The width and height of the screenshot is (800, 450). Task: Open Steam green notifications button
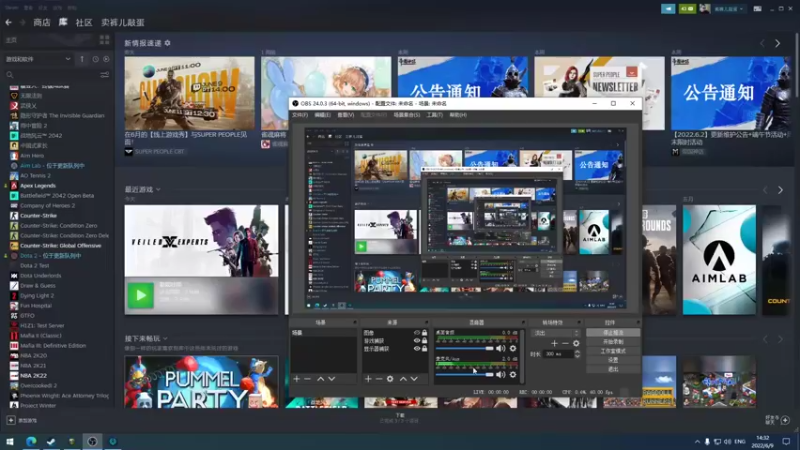(687, 9)
